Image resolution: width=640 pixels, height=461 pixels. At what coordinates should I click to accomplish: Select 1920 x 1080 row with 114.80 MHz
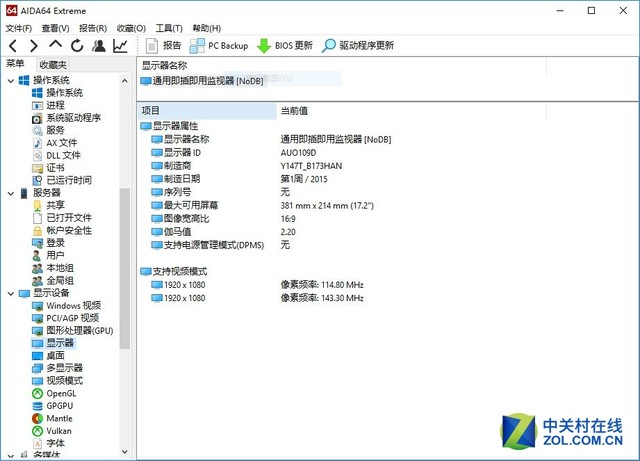pyautogui.click(x=257, y=285)
